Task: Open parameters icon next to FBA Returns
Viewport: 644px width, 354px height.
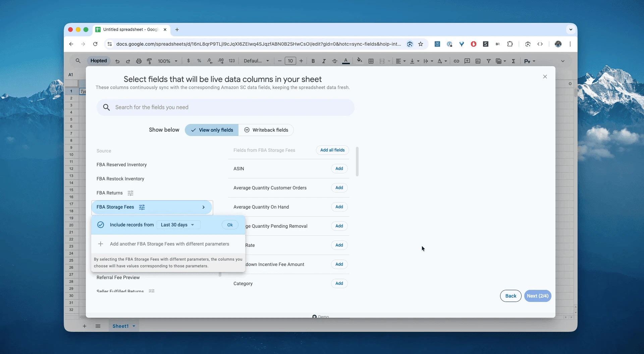Action: coord(130,193)
